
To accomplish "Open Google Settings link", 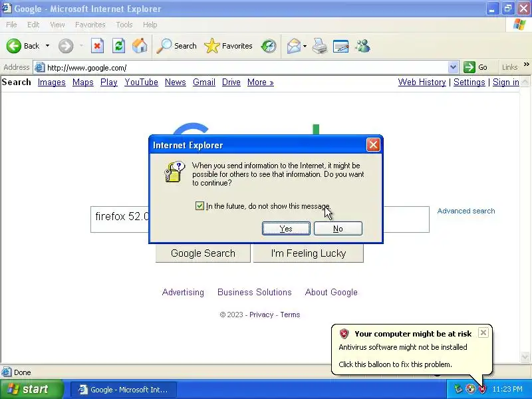I will 469,82.
